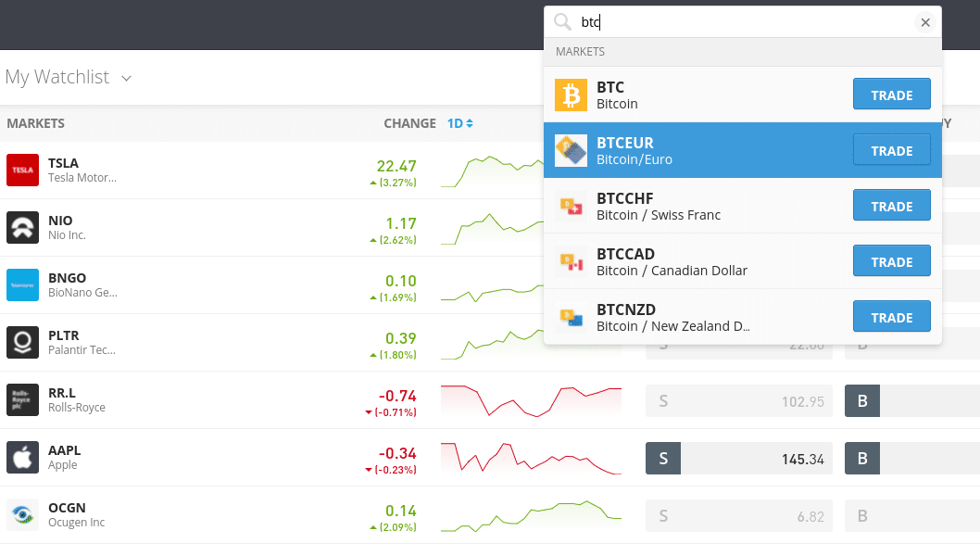Click the BTCNZD pair icon
This screenshot has width=980, height=556.
571,318
